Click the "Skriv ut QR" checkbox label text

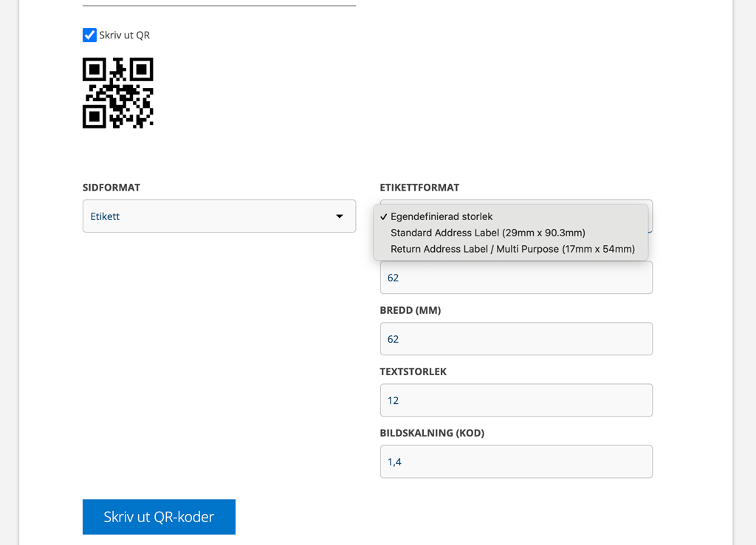click(x=124, y=35)
